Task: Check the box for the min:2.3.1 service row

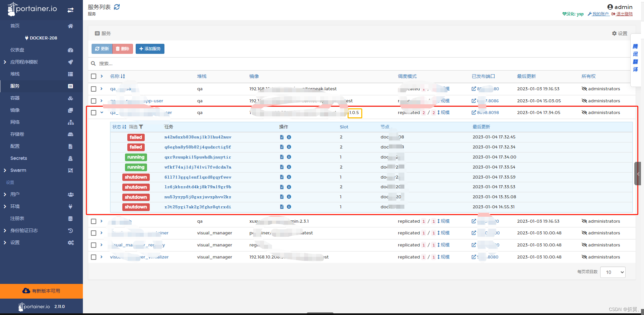Action: [x=94, y=221]
